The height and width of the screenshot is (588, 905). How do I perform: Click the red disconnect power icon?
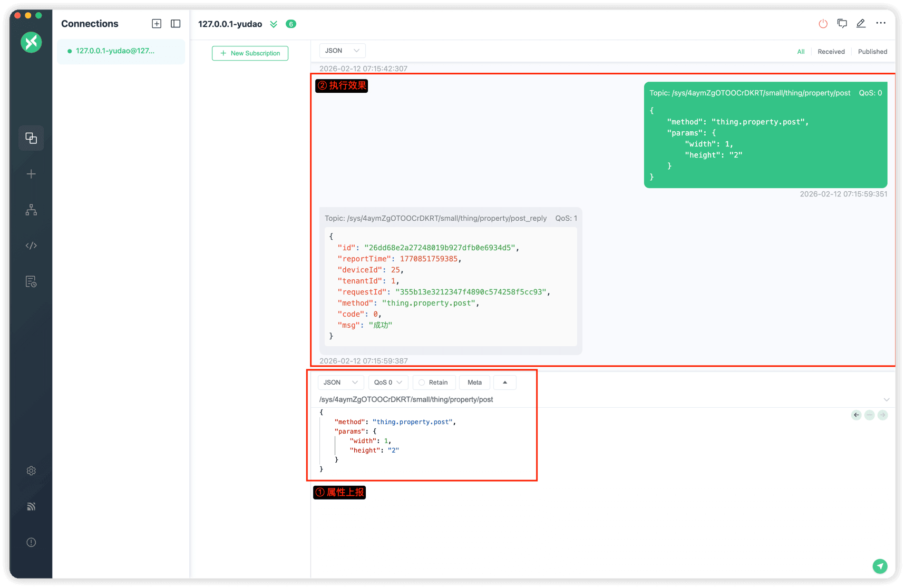pos(823,24)
